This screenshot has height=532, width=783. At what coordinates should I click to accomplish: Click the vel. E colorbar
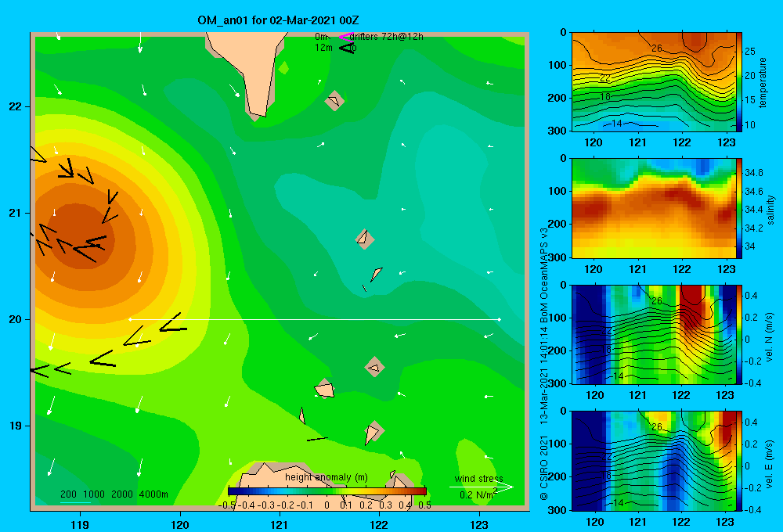(x=739, y=461)
